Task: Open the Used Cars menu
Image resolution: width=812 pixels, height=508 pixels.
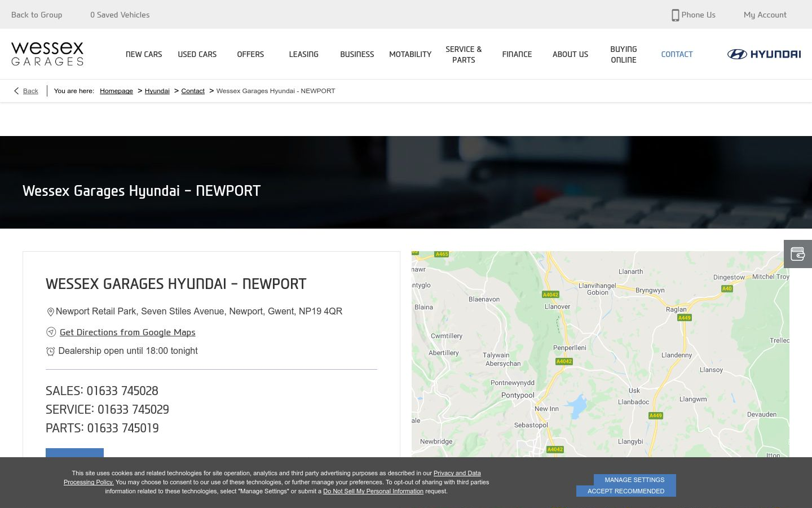Action: (197, 54)
